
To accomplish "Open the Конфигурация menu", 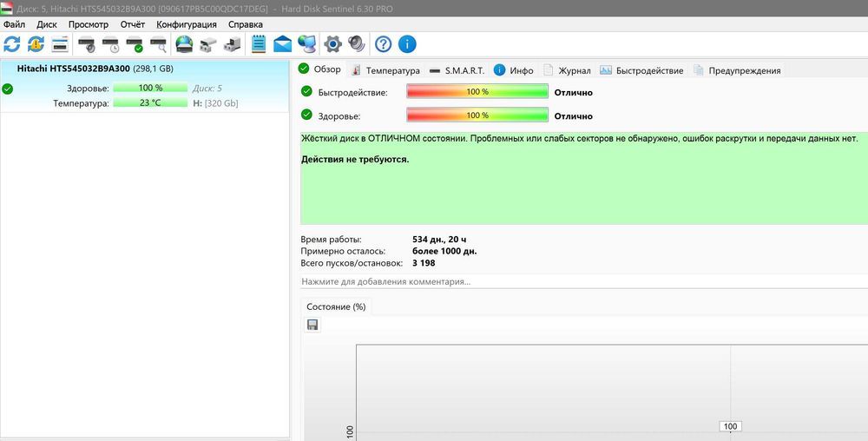I will click(187, 24).
